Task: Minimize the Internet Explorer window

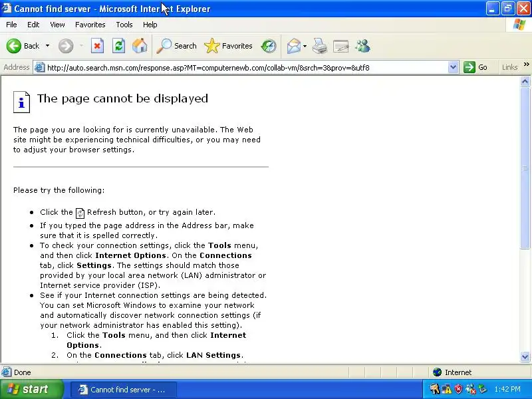Action: (492, 9)
